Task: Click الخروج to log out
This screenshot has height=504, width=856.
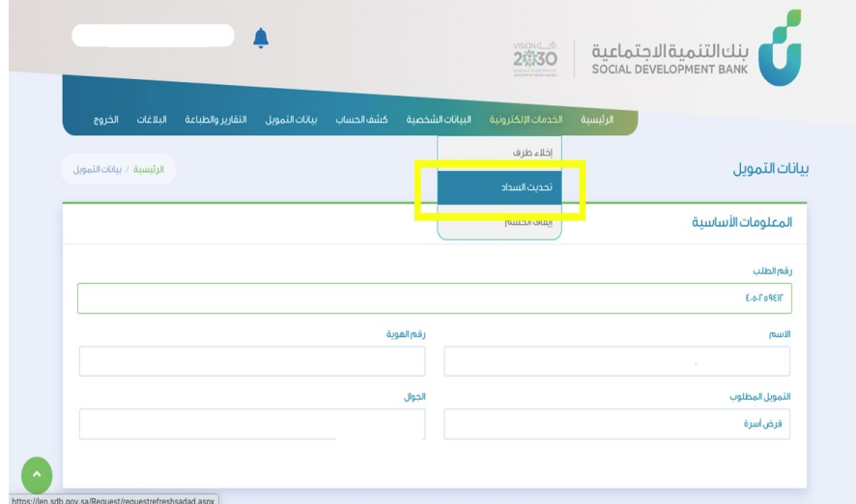Action: 105,119
